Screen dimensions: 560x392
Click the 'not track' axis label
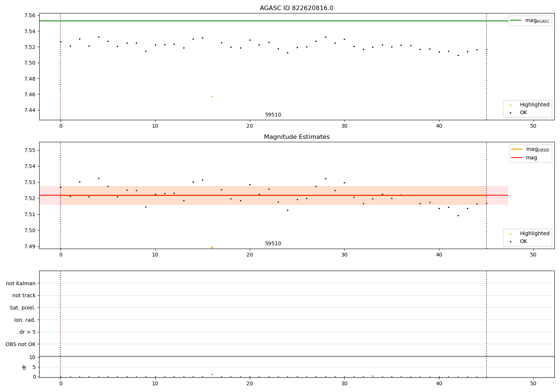[24, 295]
